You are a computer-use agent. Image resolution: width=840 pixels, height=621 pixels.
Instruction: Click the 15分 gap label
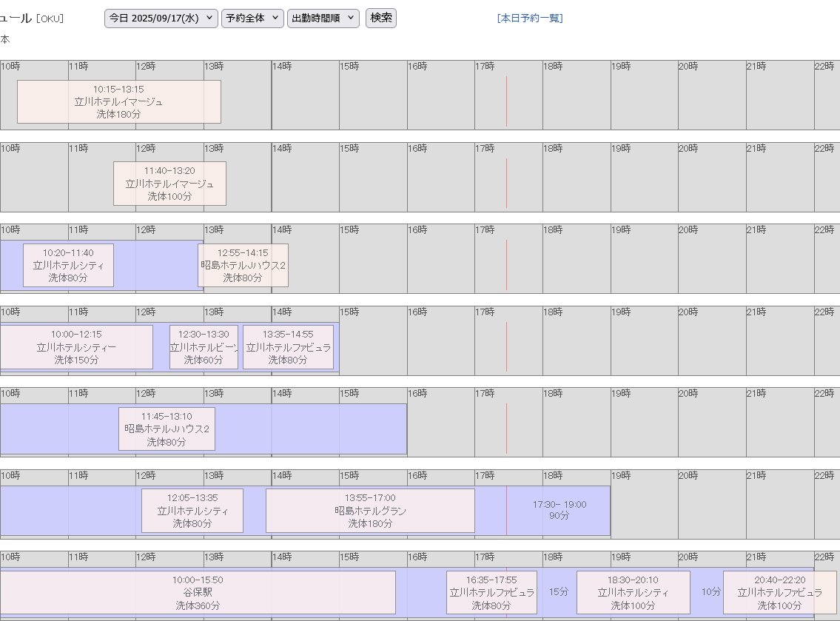pos(558,592)
